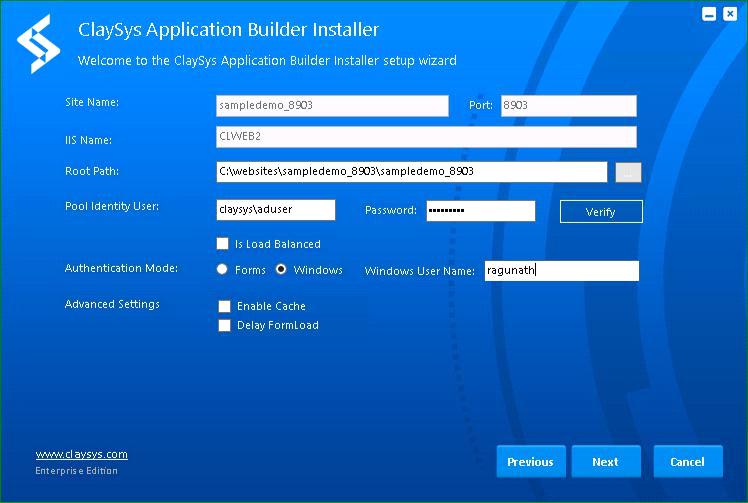Image resolution: width=748 pixels, height=503 pixels.
Task: Click the Port label
Action: coord(481,105)
